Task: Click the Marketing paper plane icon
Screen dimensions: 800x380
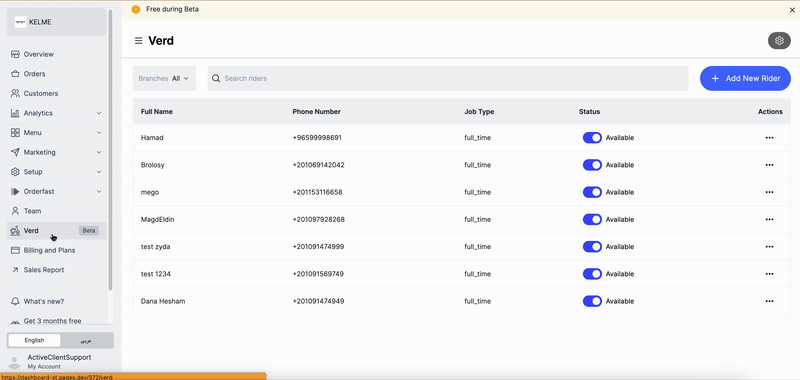Action: 15,152
